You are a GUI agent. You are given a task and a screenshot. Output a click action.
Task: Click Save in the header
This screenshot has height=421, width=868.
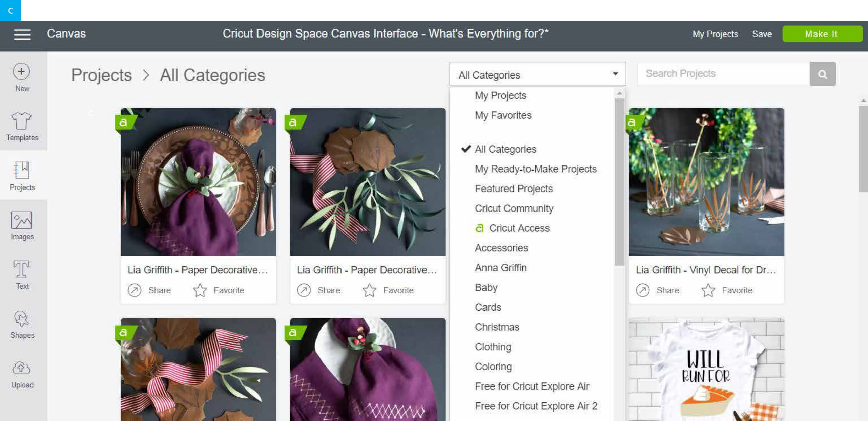click(762, 34)
